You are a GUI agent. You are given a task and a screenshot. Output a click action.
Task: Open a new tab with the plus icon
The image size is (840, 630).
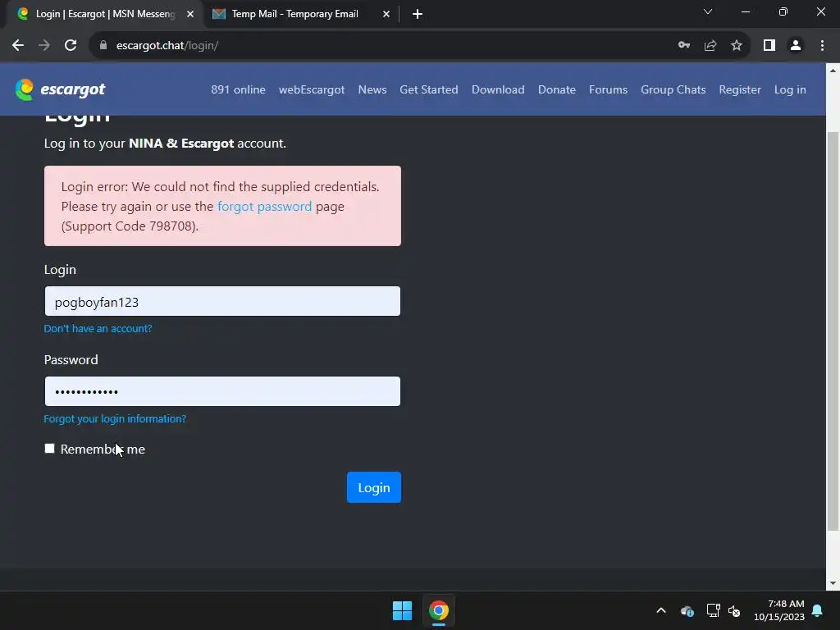418,14
